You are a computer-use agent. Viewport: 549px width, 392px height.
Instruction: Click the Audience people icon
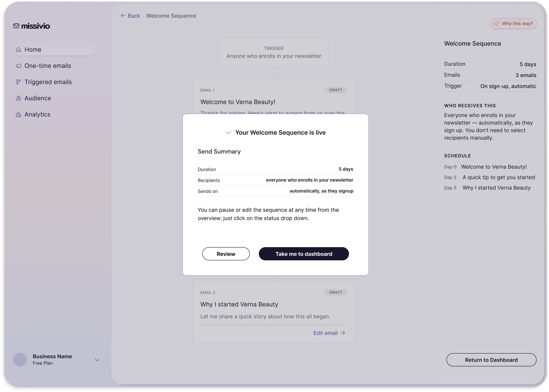click(x=18, y=98)
